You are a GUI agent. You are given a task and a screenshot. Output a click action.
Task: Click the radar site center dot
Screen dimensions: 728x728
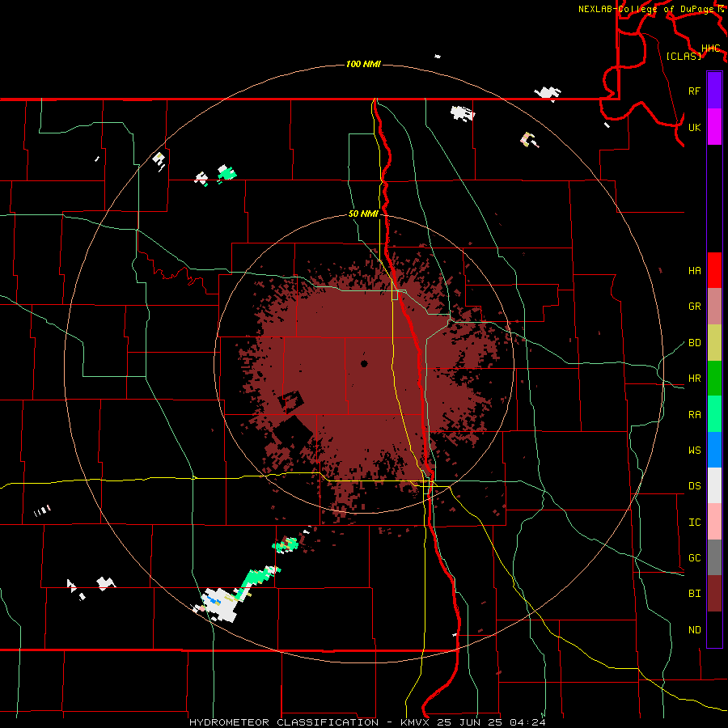tap(364, 363)
